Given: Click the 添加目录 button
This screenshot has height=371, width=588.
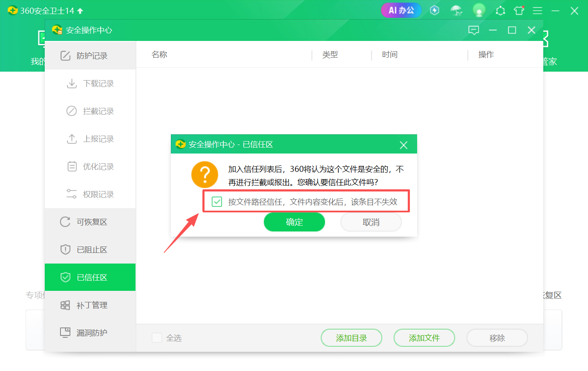Looking at the screenshot, I should pyautogui.click(x=352, y=338).
